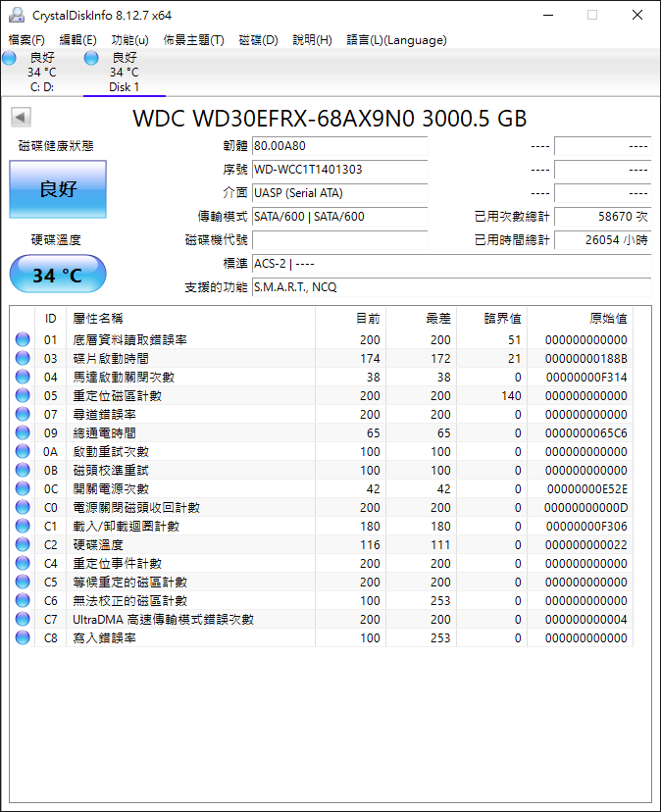The width and height of the screenshot is (661, 812).
Task: Click the power-on count value 58670 次
Action: click(603, 217)
